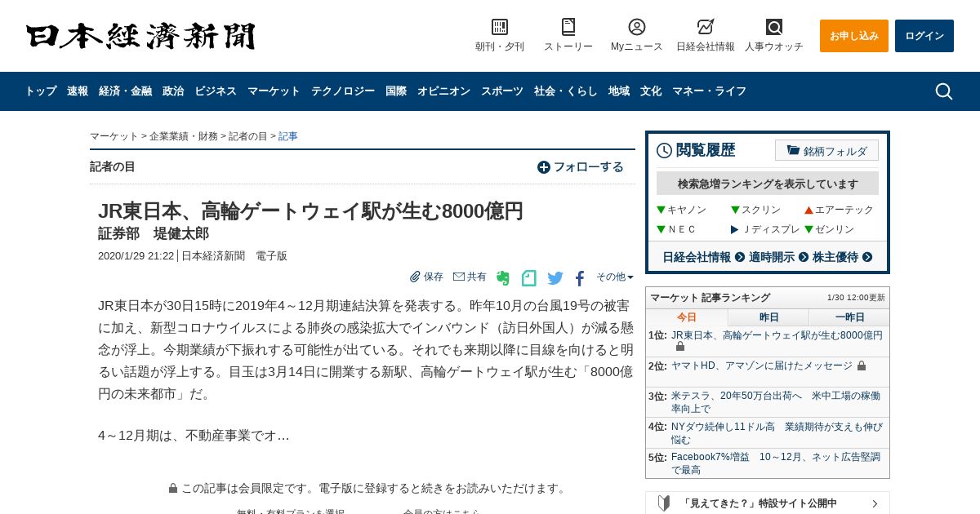Click the teal notebook share icon
Image resolution: width=980 pixels, height=514 pixels.
529,278
